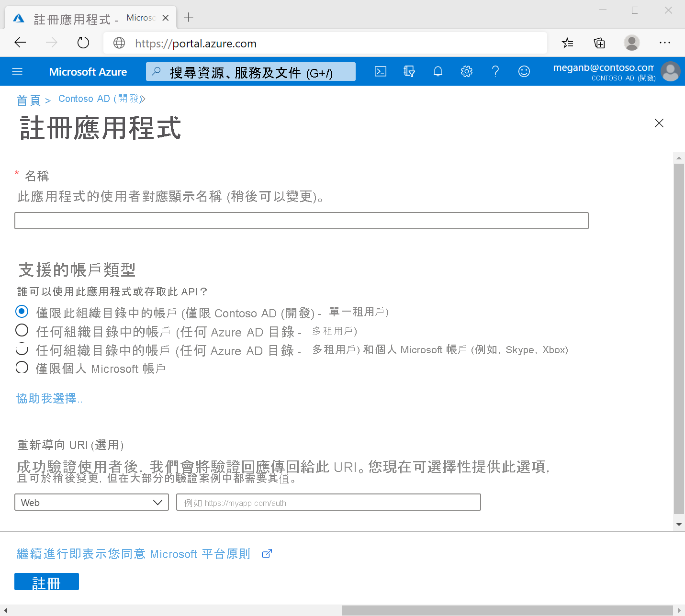Select 僅限個人 Microsoft 帳戶 radio button

click(x=22, y=367)
